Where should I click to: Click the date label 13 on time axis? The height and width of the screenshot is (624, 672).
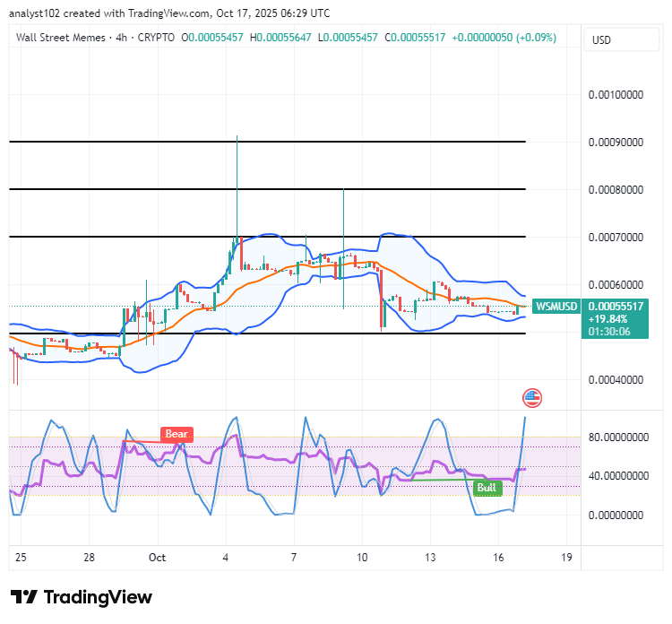click(430, 558)
